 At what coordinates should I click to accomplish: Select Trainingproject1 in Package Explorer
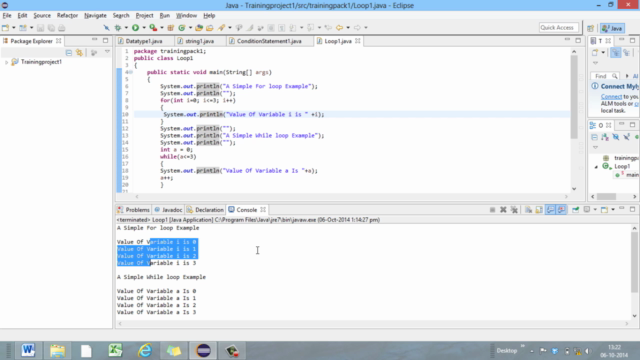click(x=41, y=62)
